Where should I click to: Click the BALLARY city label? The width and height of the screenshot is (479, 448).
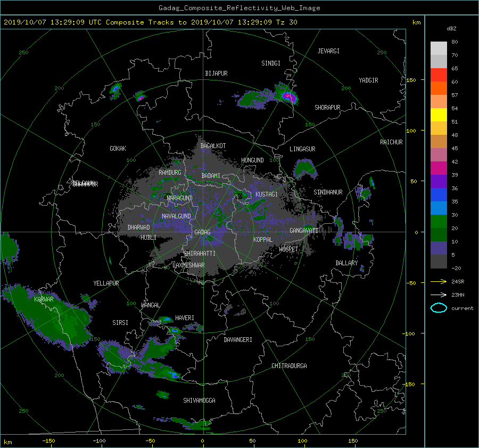pyautogui.click(x=346, y=263)
